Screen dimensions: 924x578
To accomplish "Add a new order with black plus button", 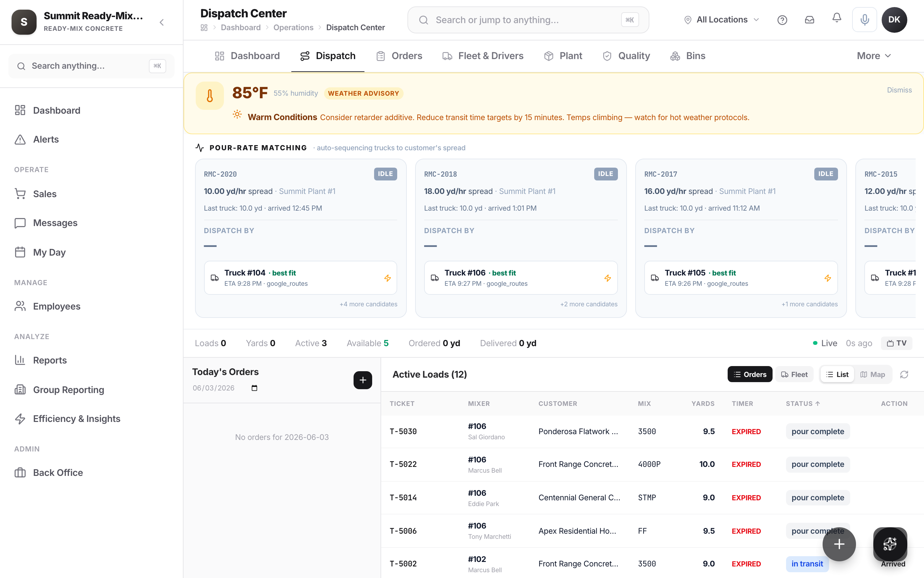I will pos(363,380).
